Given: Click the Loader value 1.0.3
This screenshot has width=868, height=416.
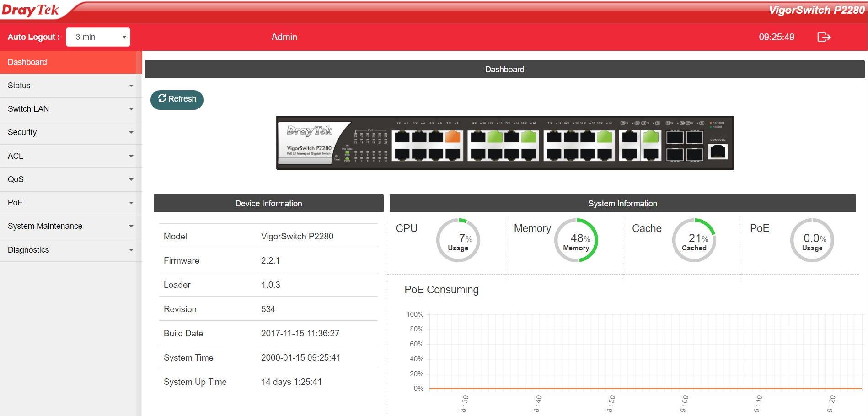Looking at the screenshot, I should tap(270, 285).
